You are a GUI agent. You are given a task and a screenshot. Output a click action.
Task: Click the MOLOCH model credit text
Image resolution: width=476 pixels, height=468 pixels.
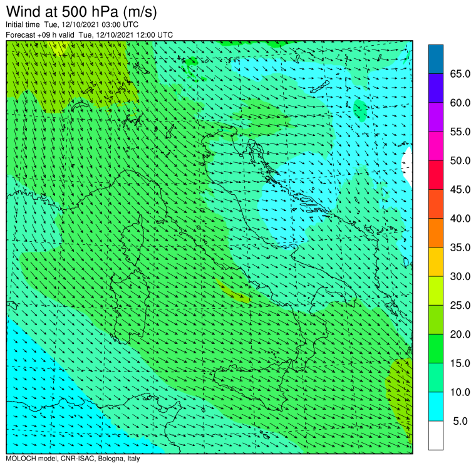coord(73,459)
